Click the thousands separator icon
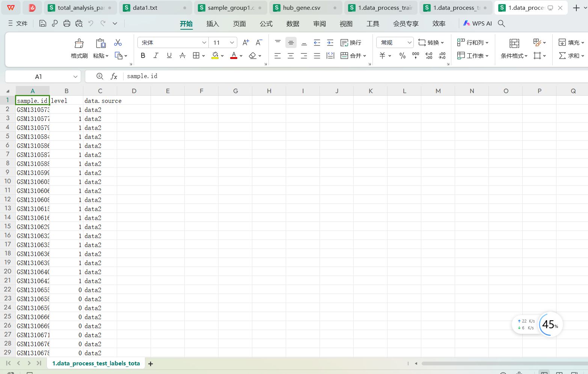 (416, 56)
